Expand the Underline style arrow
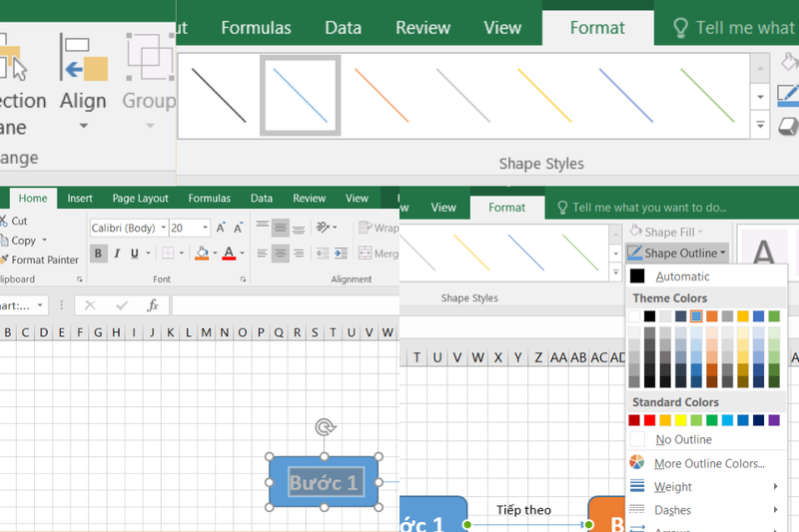Image resolution: width=799 pixels, height=532 pixels. 148,253
